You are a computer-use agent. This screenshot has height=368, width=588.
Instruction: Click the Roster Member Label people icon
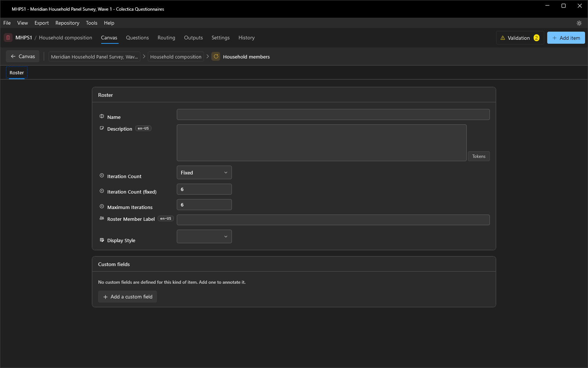tap(102, 218)
